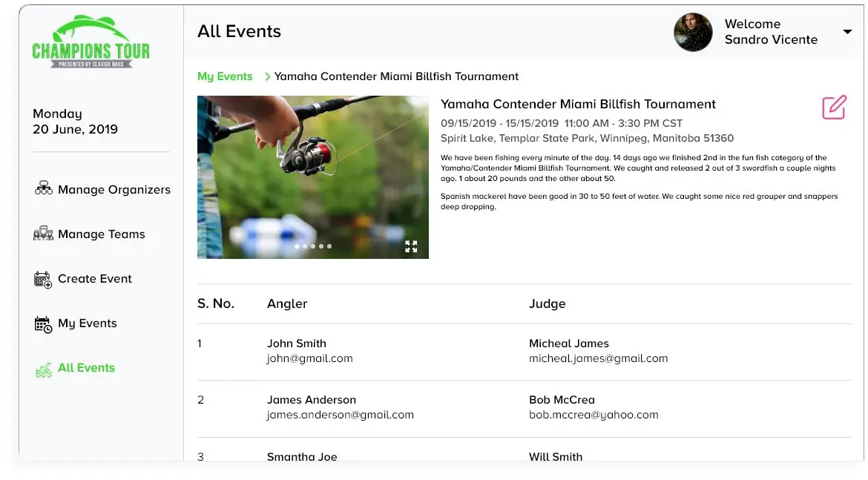Click the email james.anderson@gmail.com
This screenshot has height=480, width=868.
pos(341,415)
